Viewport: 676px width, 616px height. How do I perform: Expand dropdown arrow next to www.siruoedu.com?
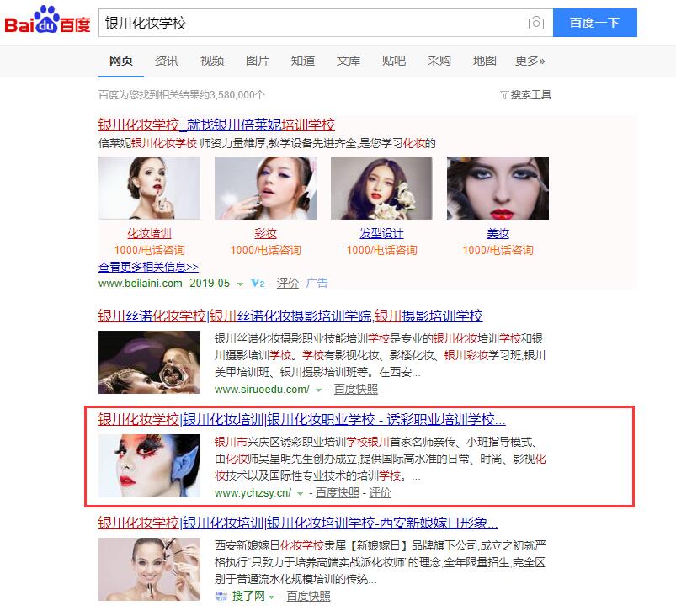[318, 390]
